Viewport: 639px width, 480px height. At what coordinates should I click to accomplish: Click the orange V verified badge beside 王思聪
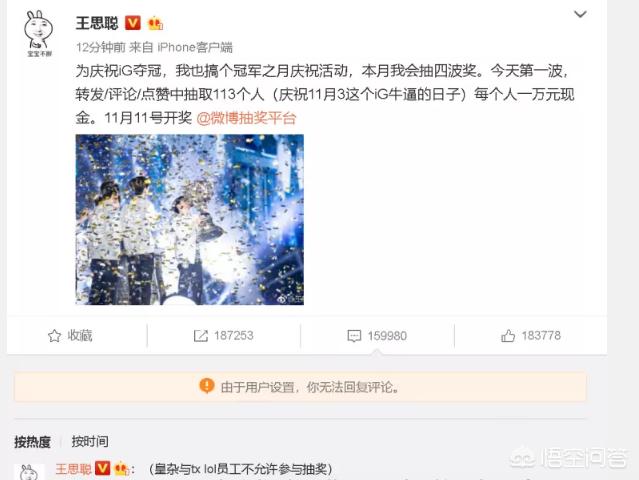pos(132,23)
